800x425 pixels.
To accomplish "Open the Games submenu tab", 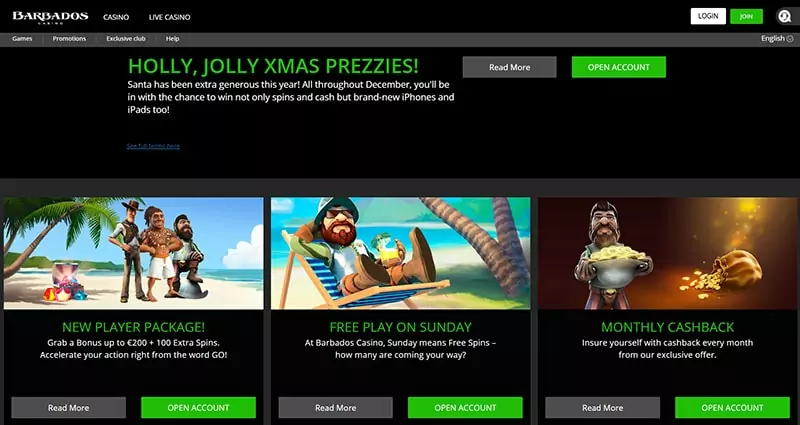I will [x=22, y=39].
